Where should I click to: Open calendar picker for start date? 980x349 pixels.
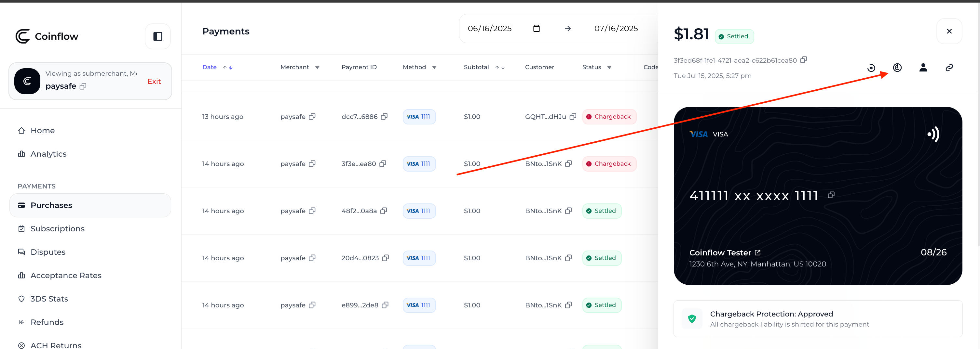coord(537,29)
